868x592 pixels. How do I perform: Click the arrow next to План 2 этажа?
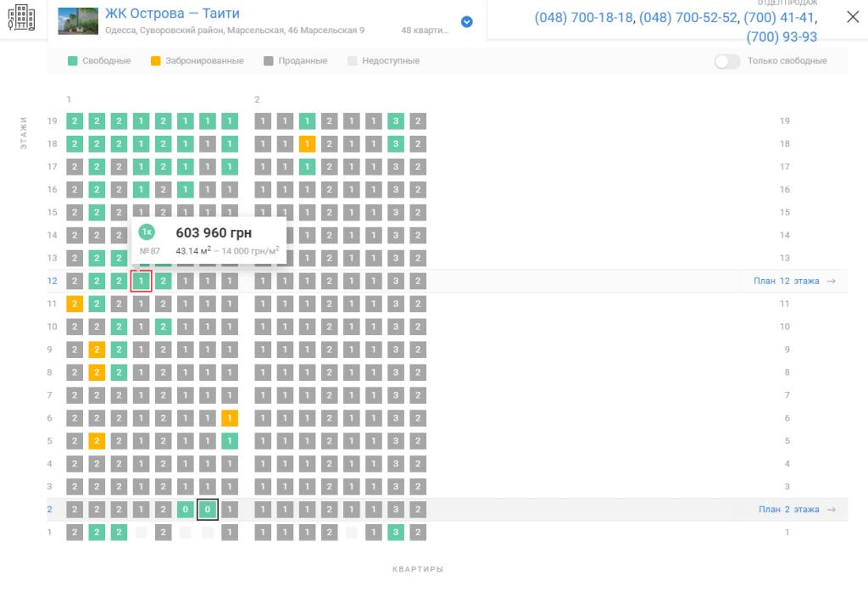[832, 509]
